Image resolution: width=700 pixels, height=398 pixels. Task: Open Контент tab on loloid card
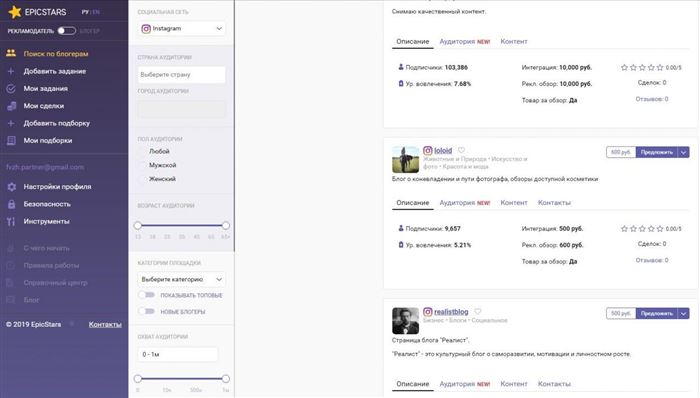point(514,203)
